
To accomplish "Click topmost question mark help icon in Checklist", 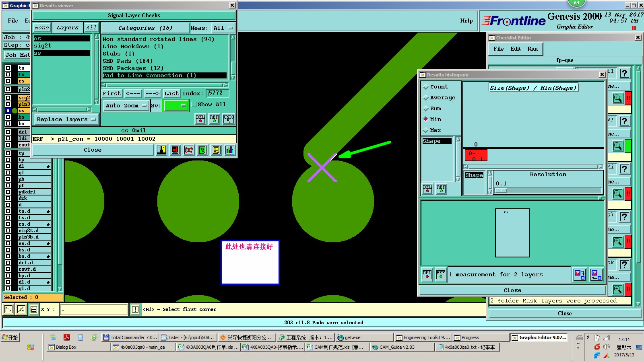I will [624, 73].
